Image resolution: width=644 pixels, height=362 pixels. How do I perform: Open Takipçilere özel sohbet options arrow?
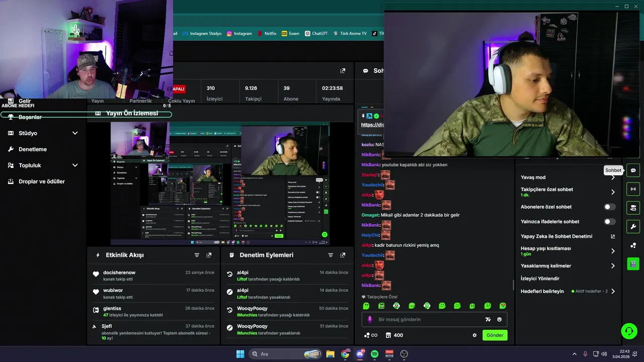point(613,192)
